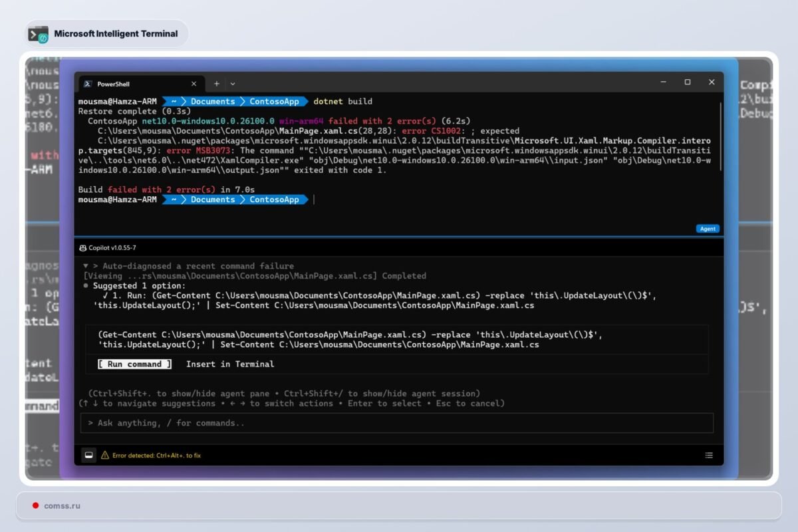
Task: Click 'Restore complete (0.3s)' line
Action: (x=134, y=112)
